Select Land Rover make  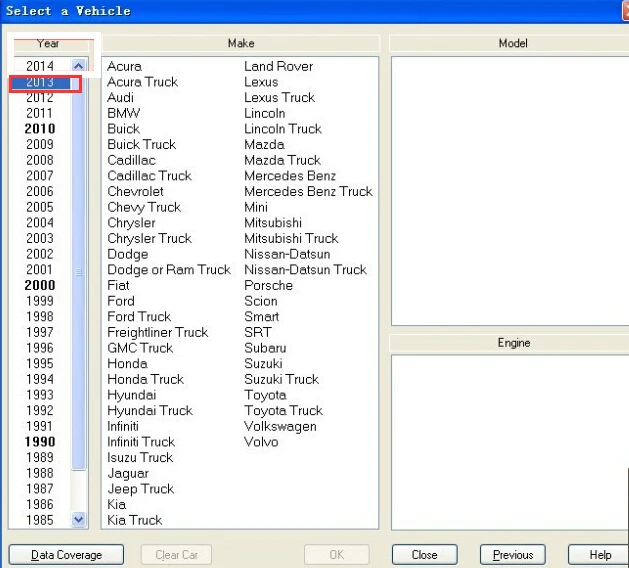278,66
